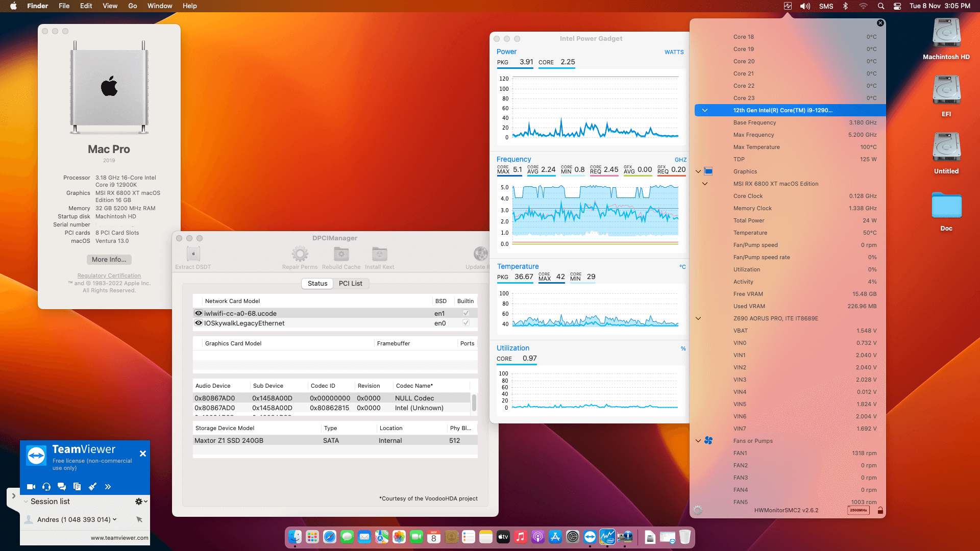Collapse the Fans or Pumps section
Screen dimensions: 980x551
(698, 441)
